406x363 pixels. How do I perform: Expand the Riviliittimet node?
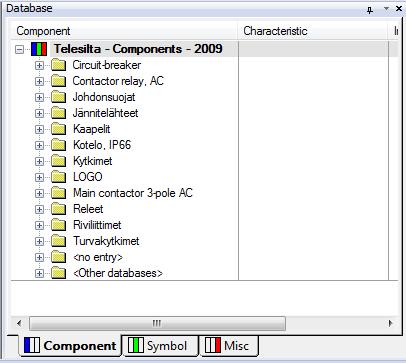39,225
